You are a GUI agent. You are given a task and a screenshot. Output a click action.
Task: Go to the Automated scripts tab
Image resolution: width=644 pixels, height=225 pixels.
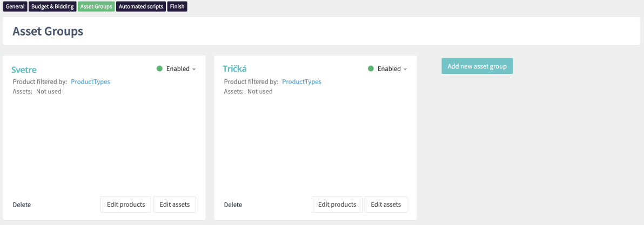coord(140,6)
